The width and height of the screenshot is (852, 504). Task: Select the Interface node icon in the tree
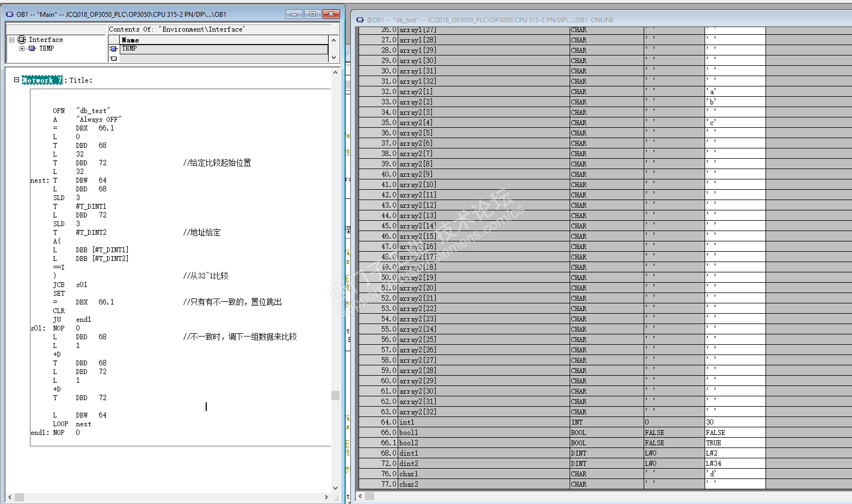(x=22, y=40)
